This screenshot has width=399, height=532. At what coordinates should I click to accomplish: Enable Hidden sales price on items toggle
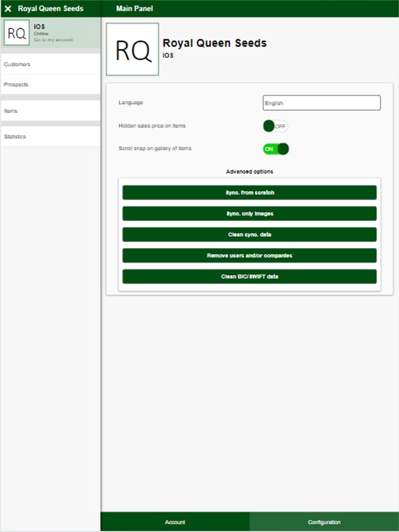click(x=276, y=126)
